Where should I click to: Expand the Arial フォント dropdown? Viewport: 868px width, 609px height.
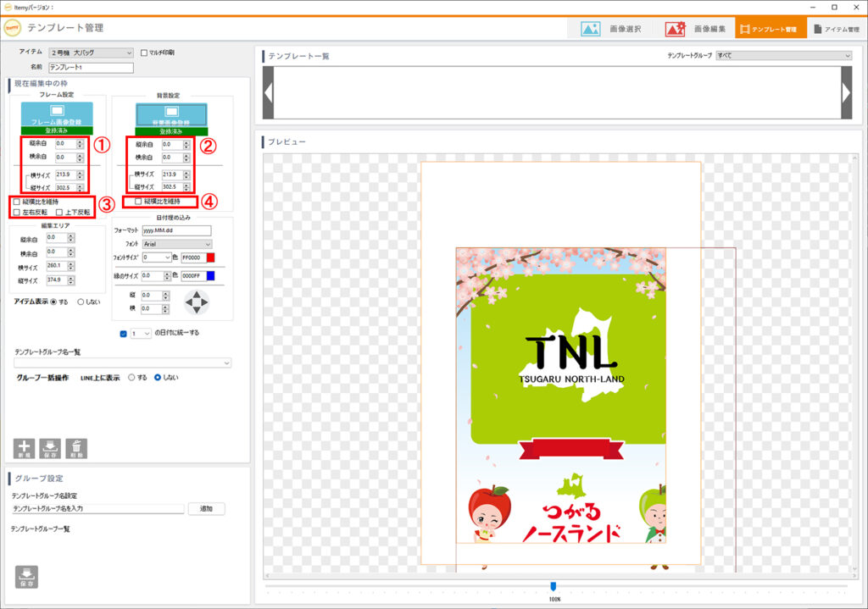176,244
